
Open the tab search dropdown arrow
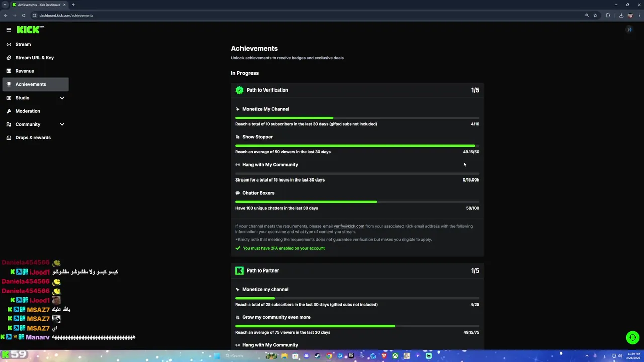pyautogui.click(x=5, y=5)
